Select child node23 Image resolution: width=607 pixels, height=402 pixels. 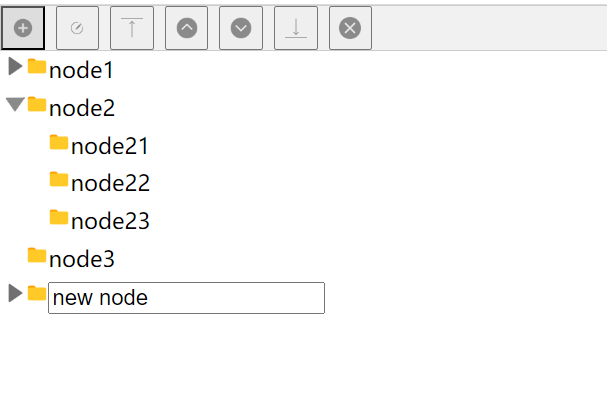[x=110, y=221]
